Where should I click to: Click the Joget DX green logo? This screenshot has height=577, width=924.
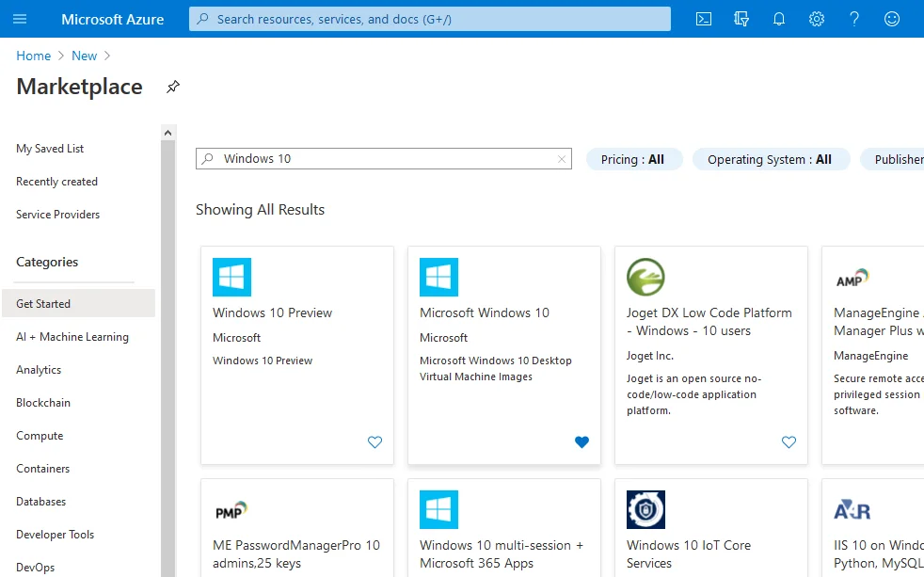[x=645, y=277]
